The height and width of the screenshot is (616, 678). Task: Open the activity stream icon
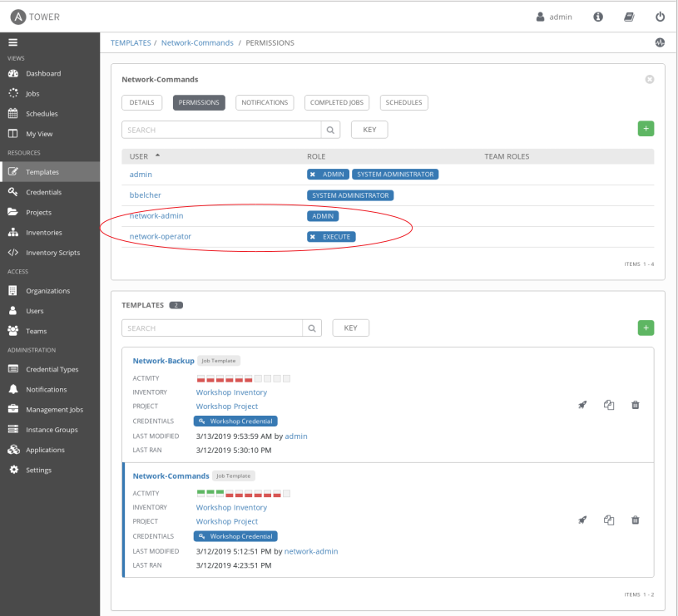coord(660,42)
